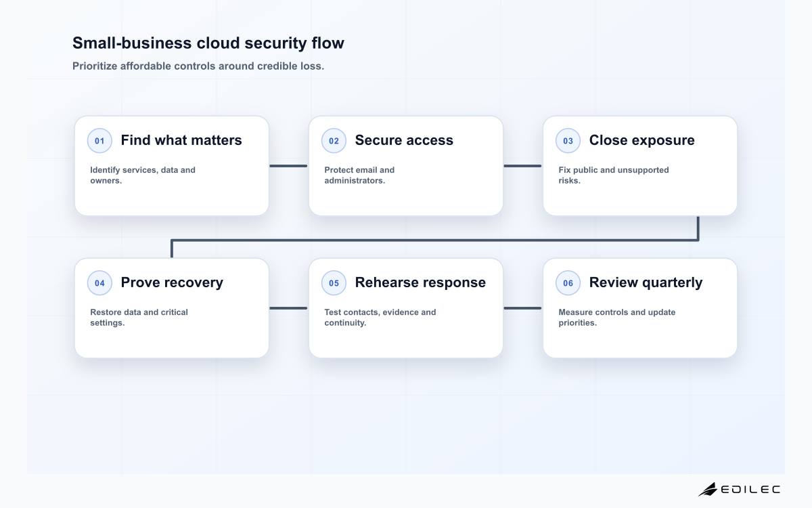The image size is (812, 508).
Task: Select the "Rehearse response" heading
Action: point(420,282)
